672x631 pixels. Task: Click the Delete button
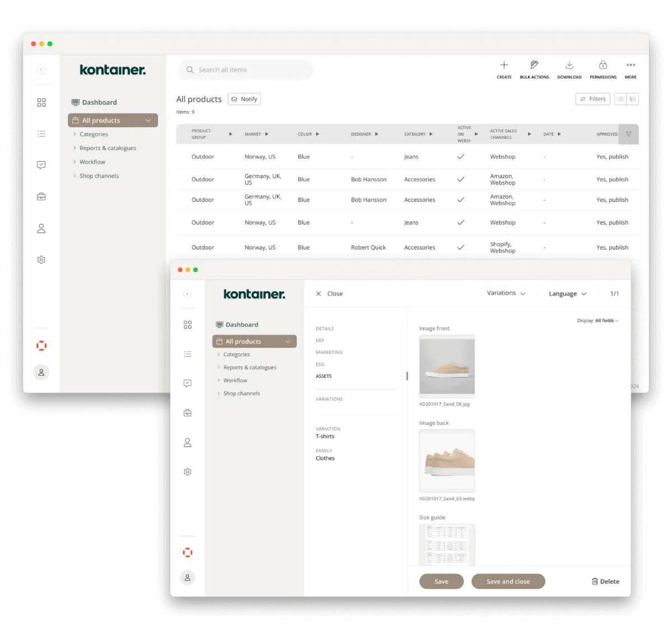click(x=605, y=582)
